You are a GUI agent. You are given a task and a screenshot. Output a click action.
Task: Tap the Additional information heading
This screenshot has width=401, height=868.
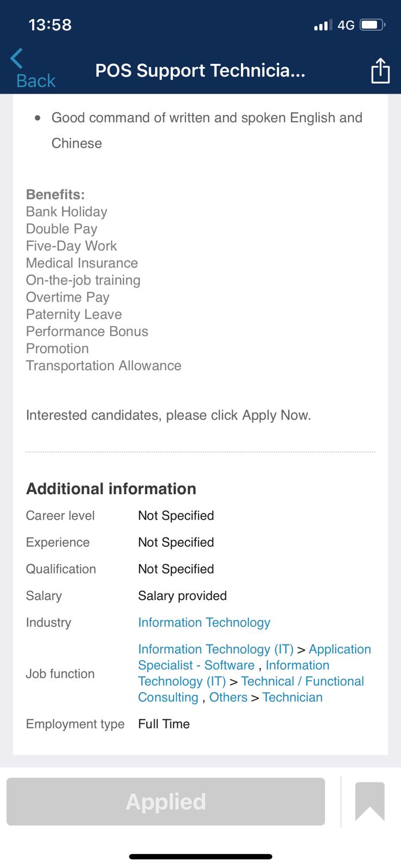point(111,489)
